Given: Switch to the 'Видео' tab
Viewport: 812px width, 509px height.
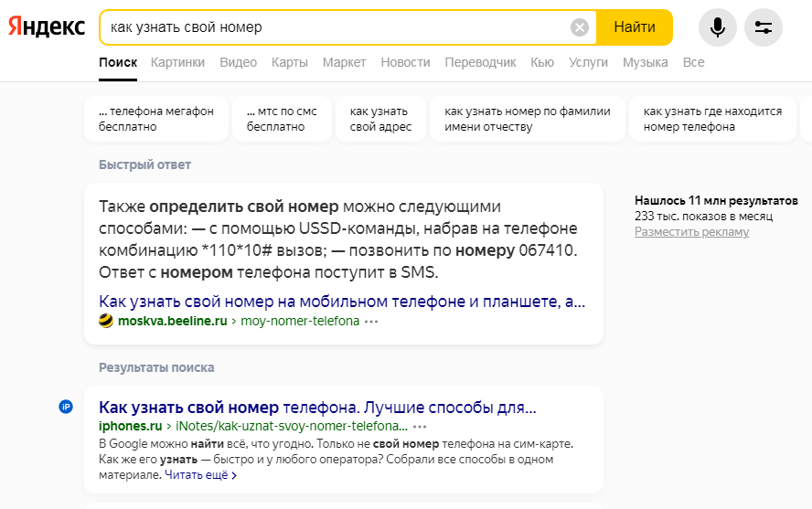Looking at the screenshot, I should point(239,62).
